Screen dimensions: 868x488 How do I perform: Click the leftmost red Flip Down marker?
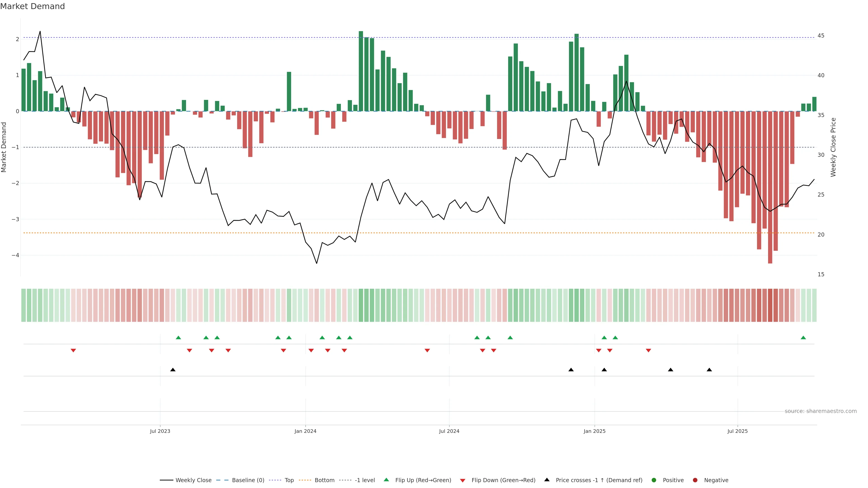coord(73,351)
